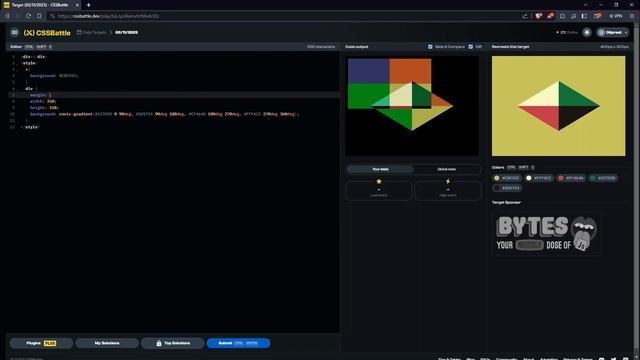Click the Tab search chevron in title bar

tap(586, 5)
